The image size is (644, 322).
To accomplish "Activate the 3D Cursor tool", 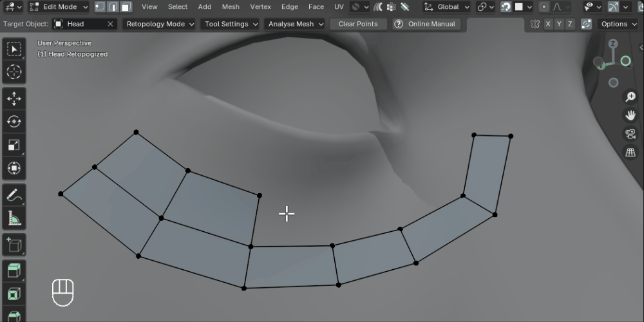I will (x=14, y=72).
